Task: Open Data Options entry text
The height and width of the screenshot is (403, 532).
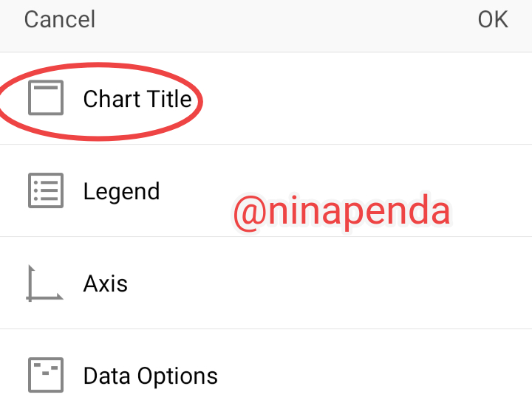Action: pyautogui.click(x=151, y=376)
